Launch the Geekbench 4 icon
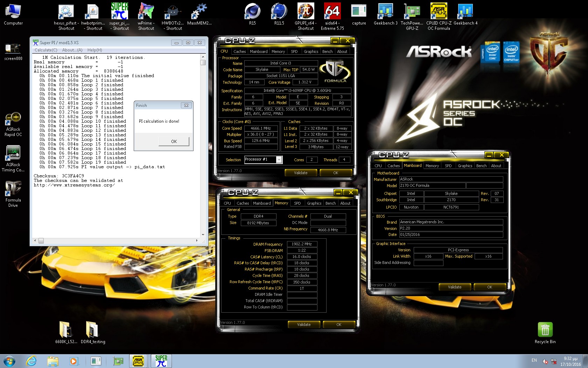The image size is (588, 368). [x=465, y=15]
